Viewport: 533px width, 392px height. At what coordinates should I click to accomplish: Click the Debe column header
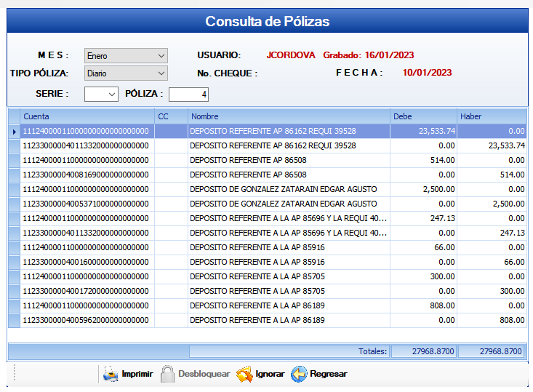pyautogui.click(x=423, y=116)
